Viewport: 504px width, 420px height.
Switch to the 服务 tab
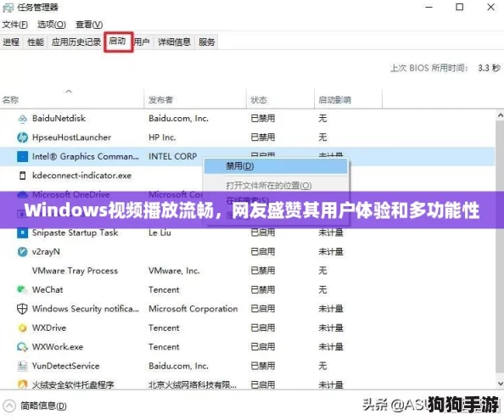(206, 42)
